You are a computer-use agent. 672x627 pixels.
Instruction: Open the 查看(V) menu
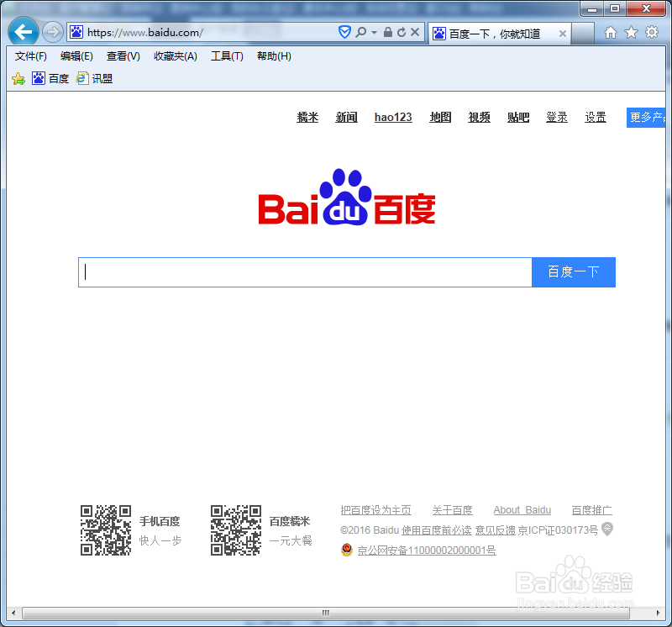tap(123, 56)
